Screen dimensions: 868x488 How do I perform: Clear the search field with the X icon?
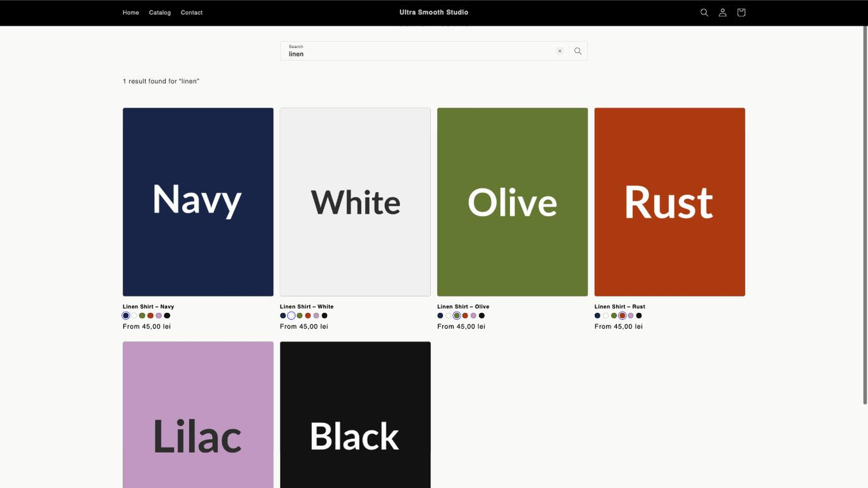(x=560, y=51)
